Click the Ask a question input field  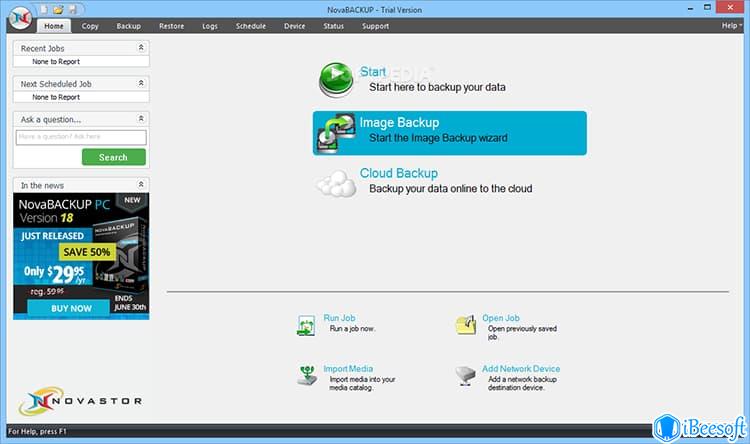[81, 137]
